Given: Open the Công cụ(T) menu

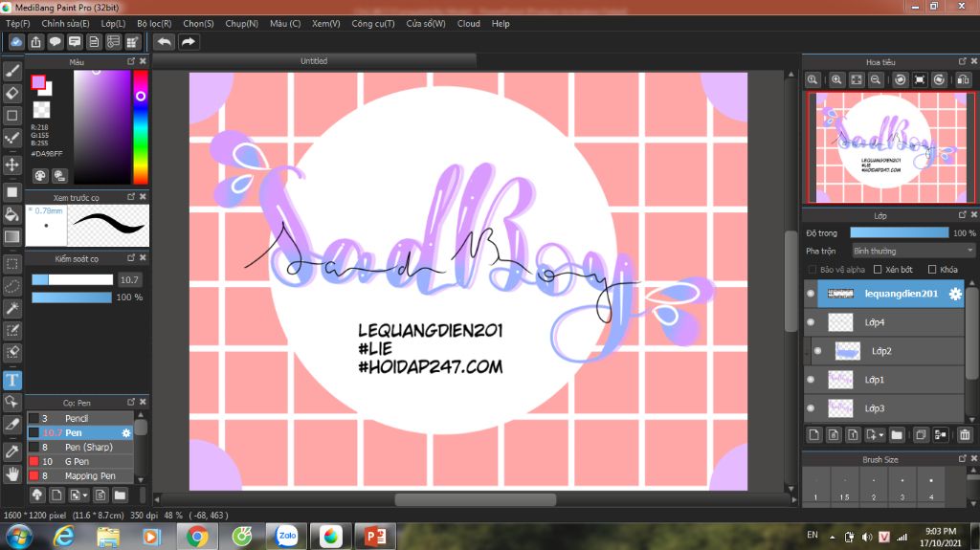Looking at the screenshot, I should coord(372,23).
